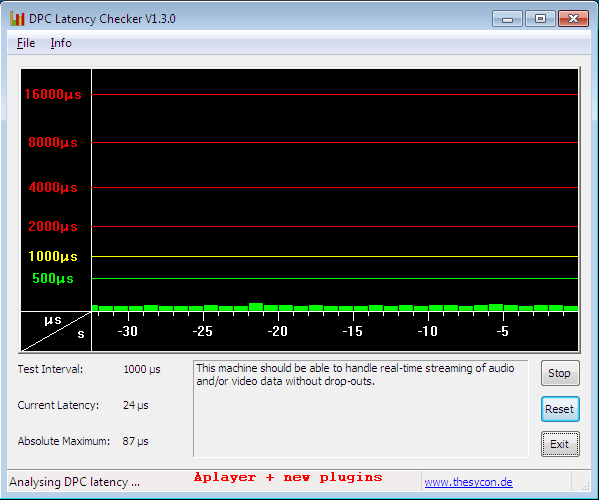Open the File menu
This screenshot has height=500, width=599.
click(x=26, y=43)
